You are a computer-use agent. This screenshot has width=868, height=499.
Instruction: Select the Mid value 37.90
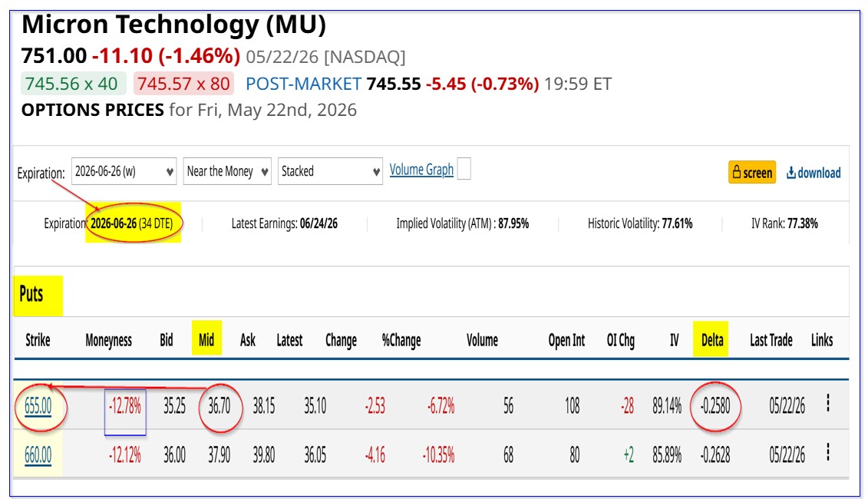[219, 455]
